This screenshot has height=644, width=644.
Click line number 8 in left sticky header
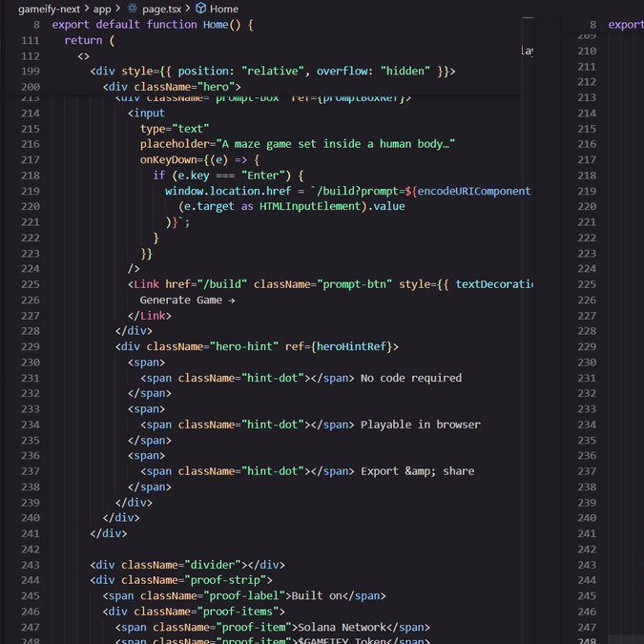point(37,25)
